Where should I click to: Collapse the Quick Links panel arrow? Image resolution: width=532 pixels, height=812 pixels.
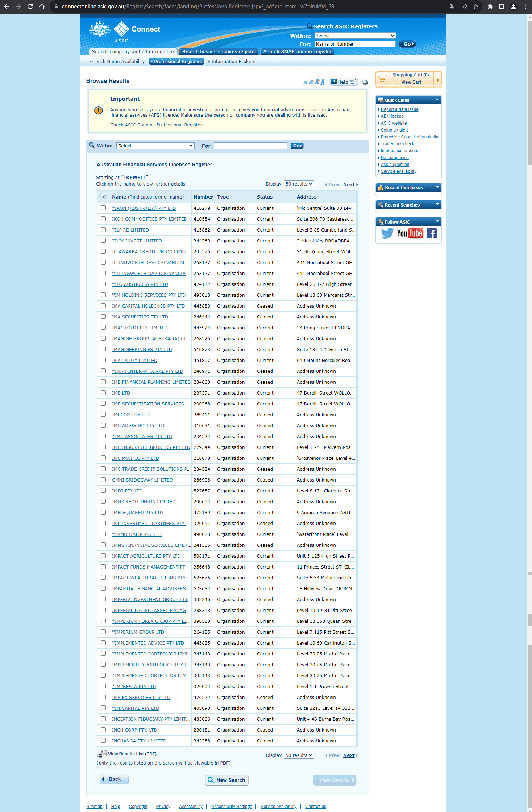(x=437, y=100)
